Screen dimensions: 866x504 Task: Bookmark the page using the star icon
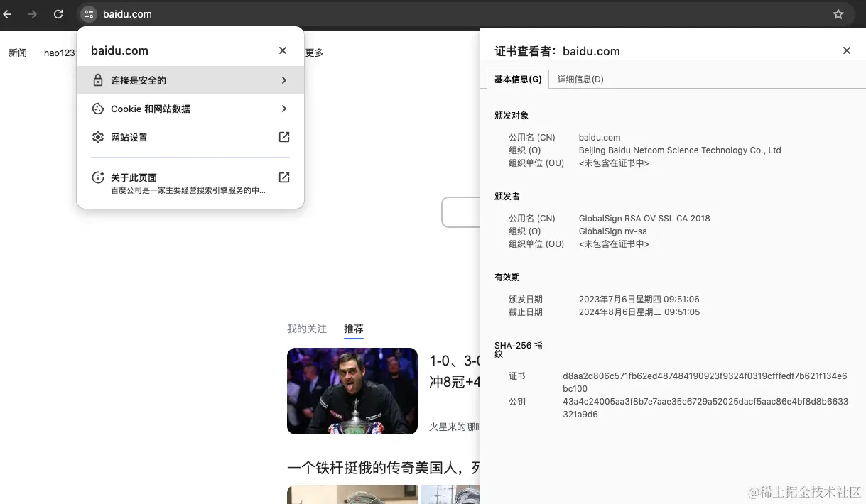(x=838, y=14)
